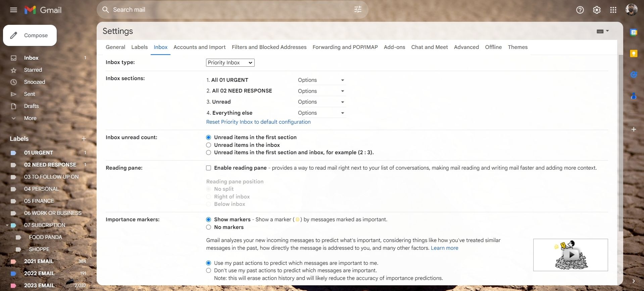Get add-ons plus icon in side panel
Screen dimensions: 644x291
634,129
